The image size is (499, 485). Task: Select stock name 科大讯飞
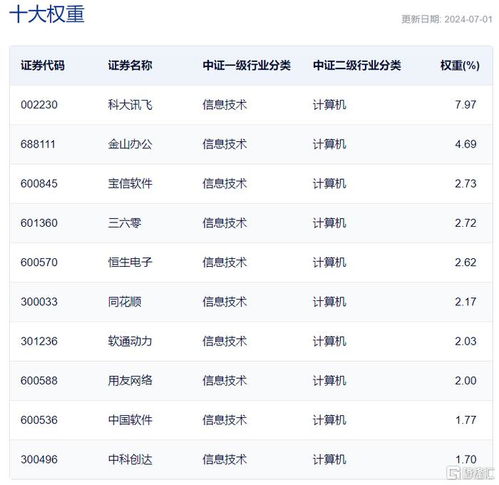(130, 105)
